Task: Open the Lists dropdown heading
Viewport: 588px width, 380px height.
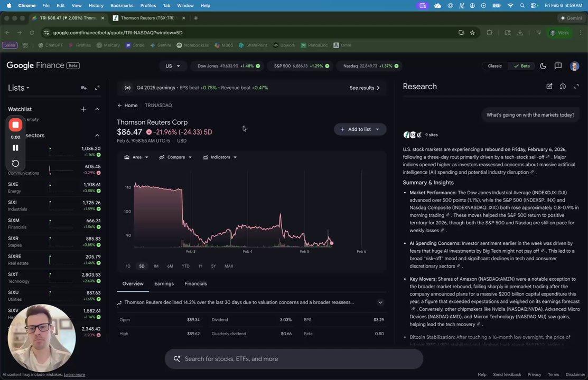Action: [x=18, y=88]
